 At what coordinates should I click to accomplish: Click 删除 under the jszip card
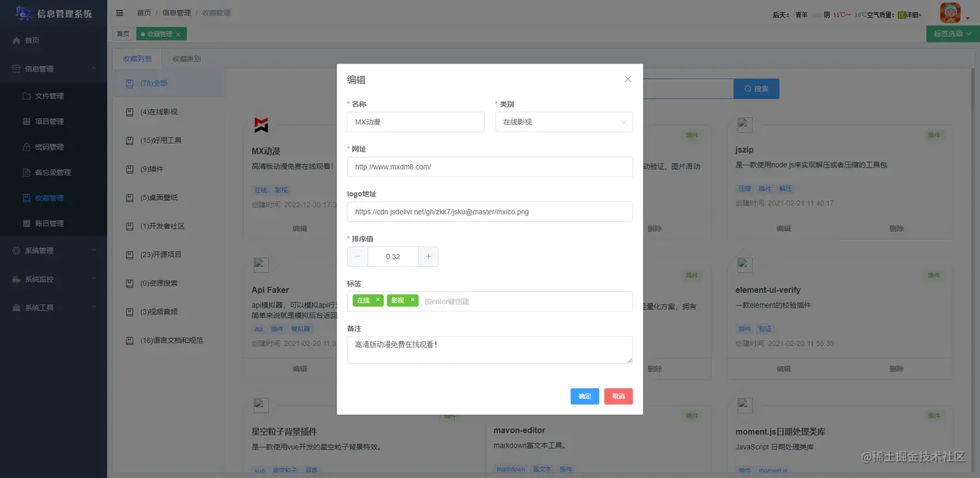point(896,229)
